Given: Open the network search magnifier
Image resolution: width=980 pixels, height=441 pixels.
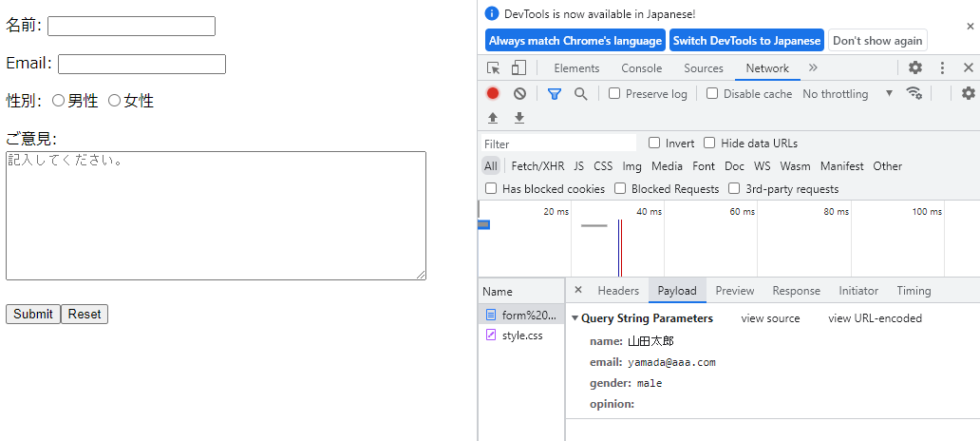Looking at the screenshot, I should (581, 94).
